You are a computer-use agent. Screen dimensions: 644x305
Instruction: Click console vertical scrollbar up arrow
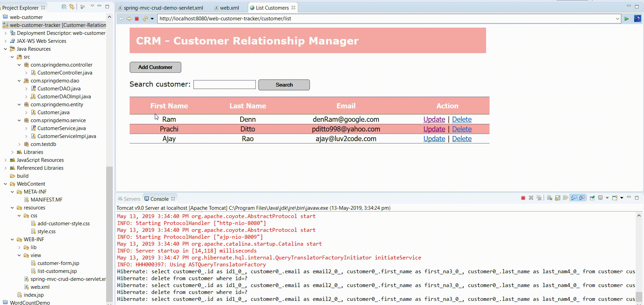(x=639, y=216)
